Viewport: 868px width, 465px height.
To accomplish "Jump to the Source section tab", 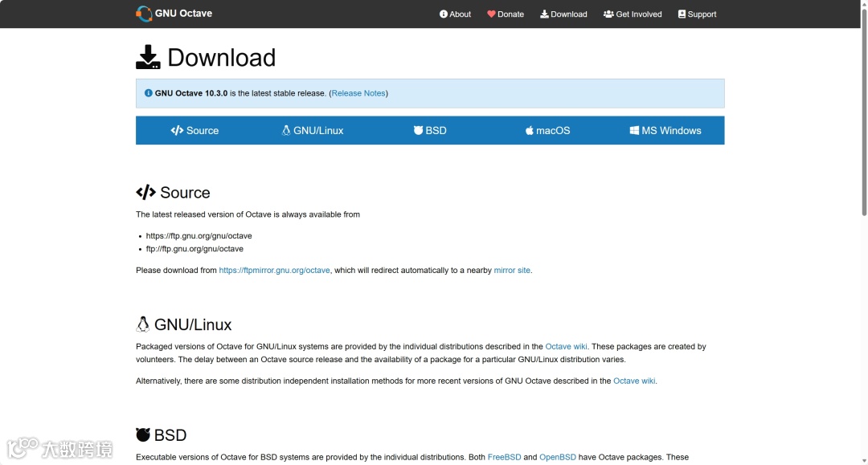I will coord(194,130).
